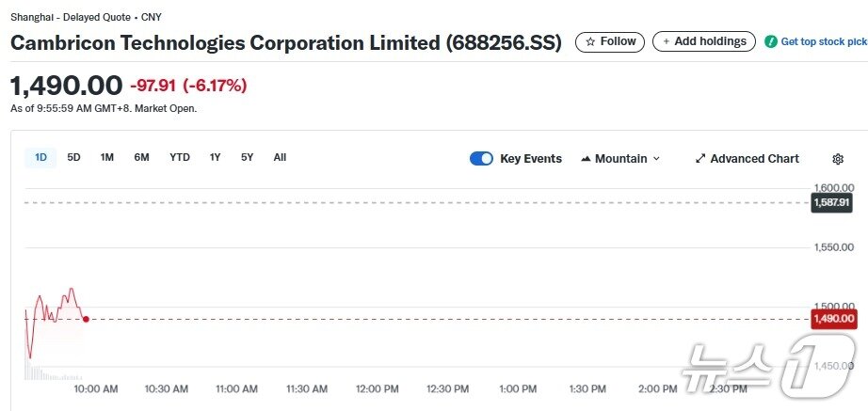Switch to 6M time range

tap(141, 157)
